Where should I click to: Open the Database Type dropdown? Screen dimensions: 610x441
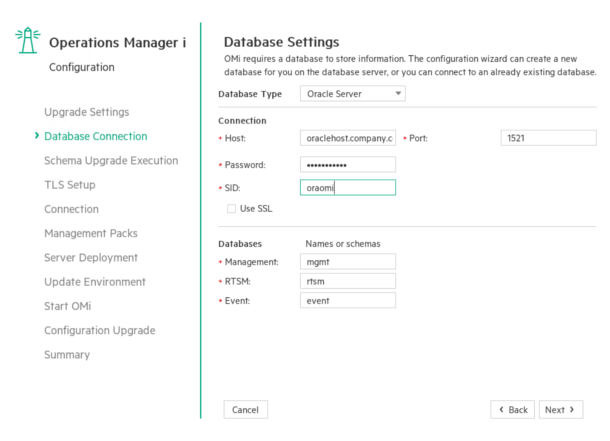pos(352,94)
